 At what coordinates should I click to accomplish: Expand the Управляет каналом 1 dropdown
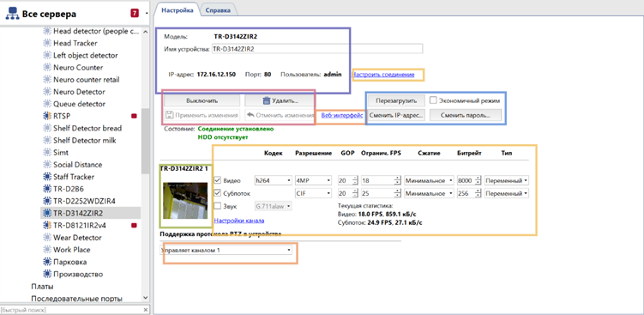pyautogui.click(x=226, y=250)
